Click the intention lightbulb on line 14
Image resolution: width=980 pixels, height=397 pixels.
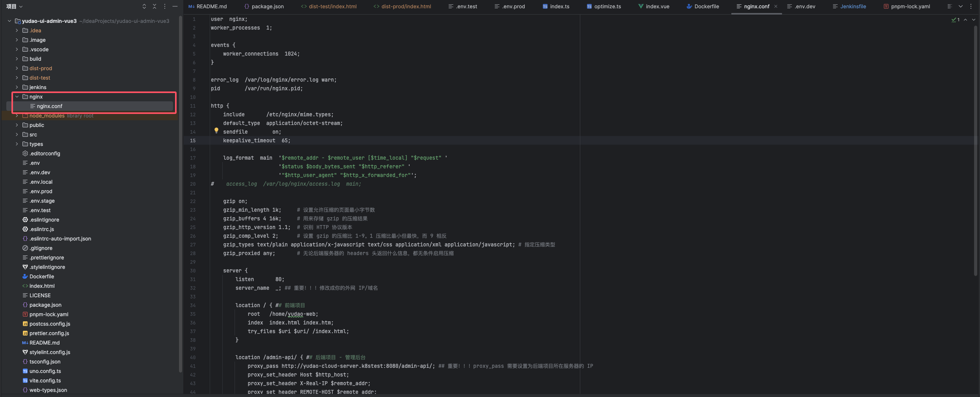216,130
